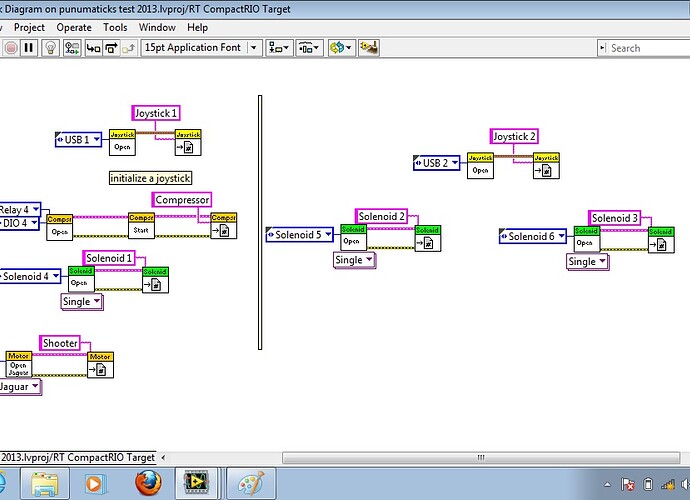Select the Solenoid Open node wired to Solenoid 6
This screenshot has width=690, height=500.
point(587,239)
